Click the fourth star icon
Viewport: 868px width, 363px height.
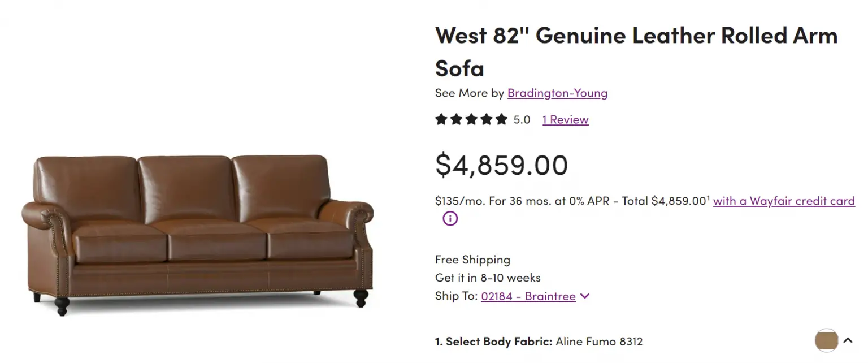tap(487, 119)
